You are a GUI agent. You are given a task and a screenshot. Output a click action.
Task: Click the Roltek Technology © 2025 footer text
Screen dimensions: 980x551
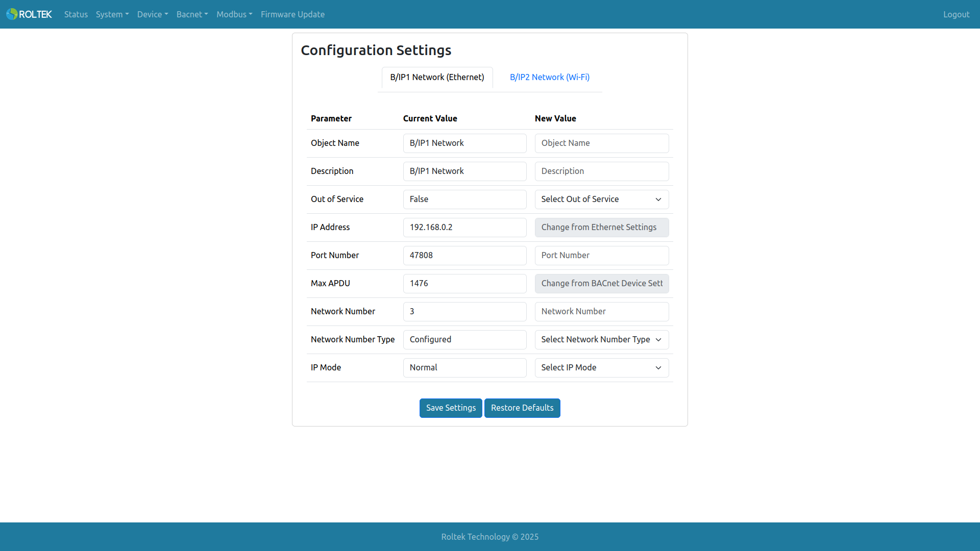[x=490, y=537]
